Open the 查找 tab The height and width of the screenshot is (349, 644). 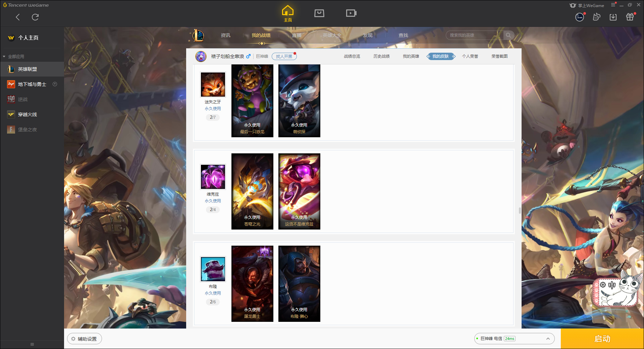click(x=403, y=35)
